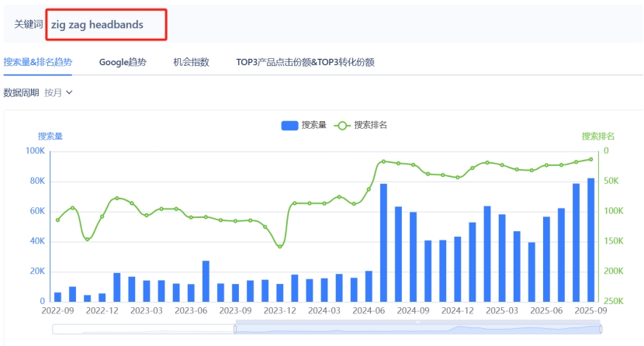Click the 搜索量 legend text label
This screenshot has width=644, height=346.
click(x=314, y=125)
